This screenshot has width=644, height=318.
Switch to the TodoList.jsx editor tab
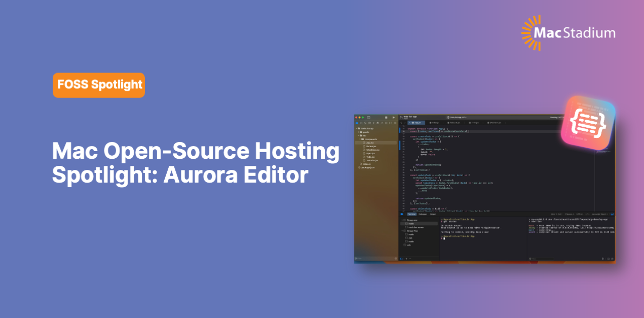[454, 123]
